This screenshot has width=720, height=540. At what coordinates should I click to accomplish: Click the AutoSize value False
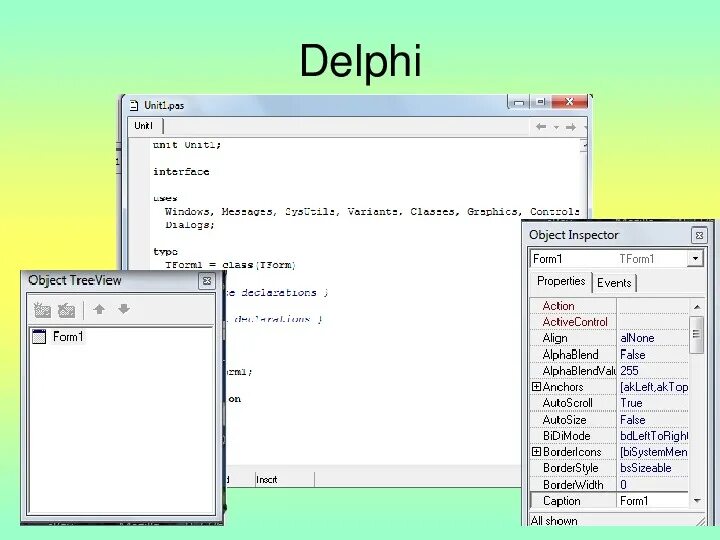(632, 420)
